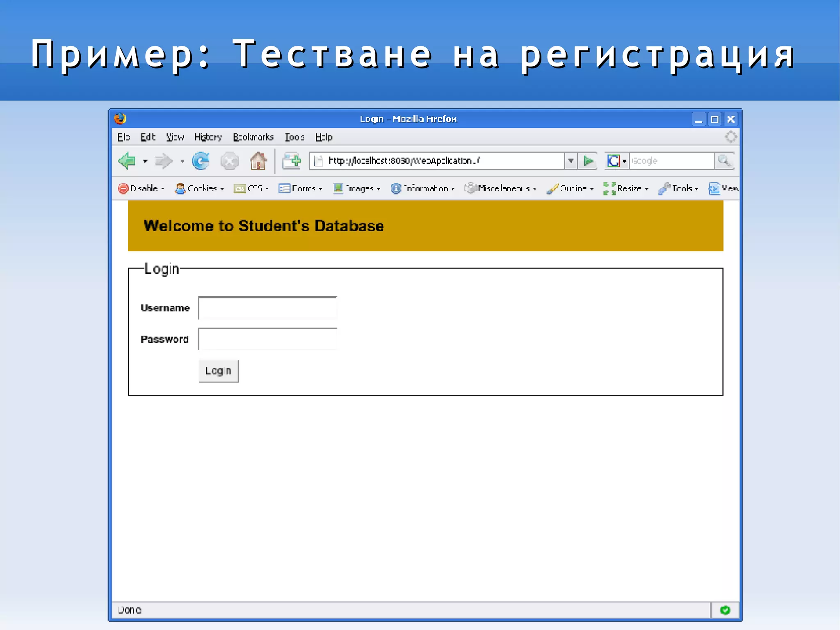Click the Login submit button
The height and width of the screenshot is (630, 840).
coord(219,371)
